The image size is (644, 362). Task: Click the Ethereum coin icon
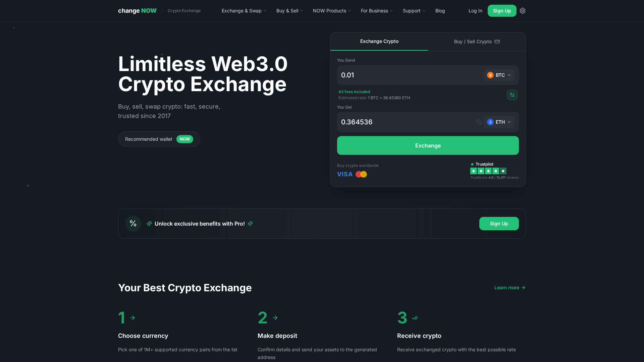tap(490, 122)
